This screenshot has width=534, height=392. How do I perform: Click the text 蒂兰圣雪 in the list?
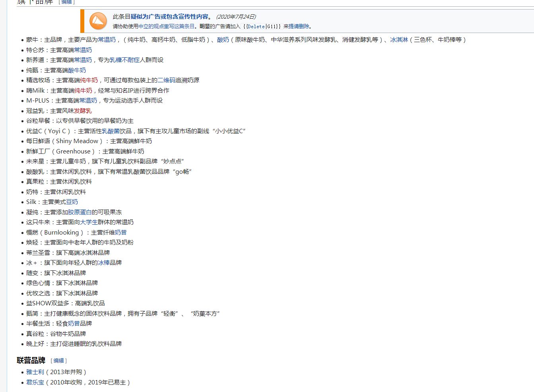(x=38, y=253)
